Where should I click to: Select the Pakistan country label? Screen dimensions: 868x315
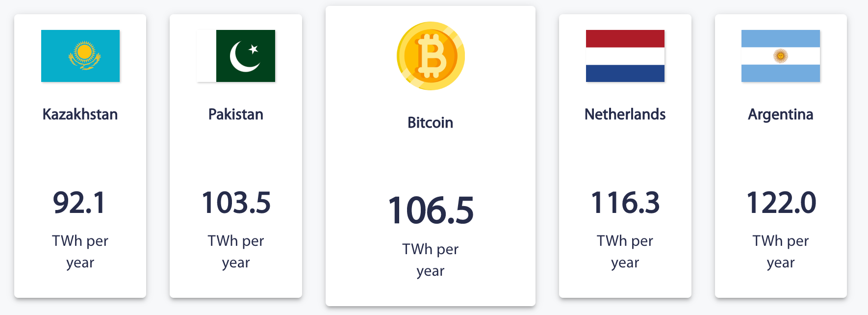coord(236,114)
